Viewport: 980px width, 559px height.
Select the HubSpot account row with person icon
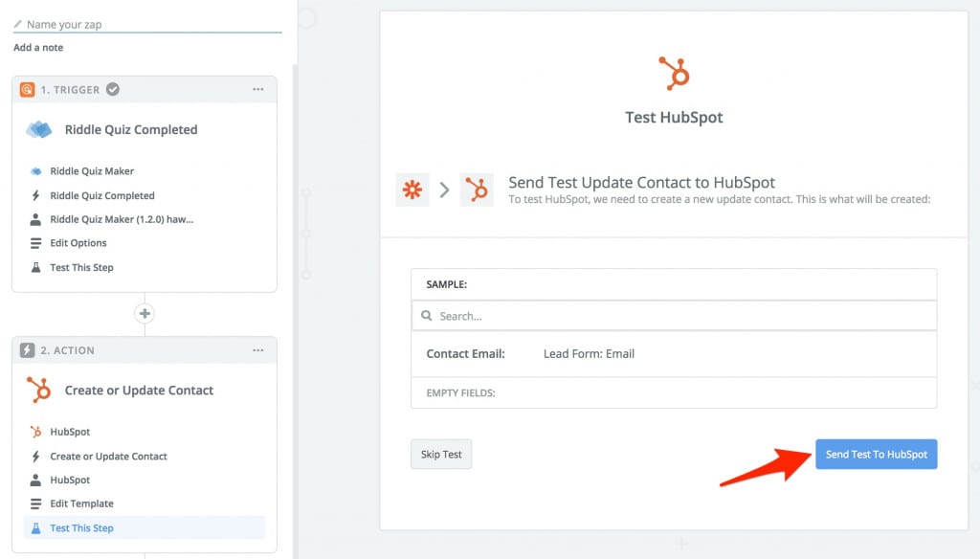tap(145, 481)
